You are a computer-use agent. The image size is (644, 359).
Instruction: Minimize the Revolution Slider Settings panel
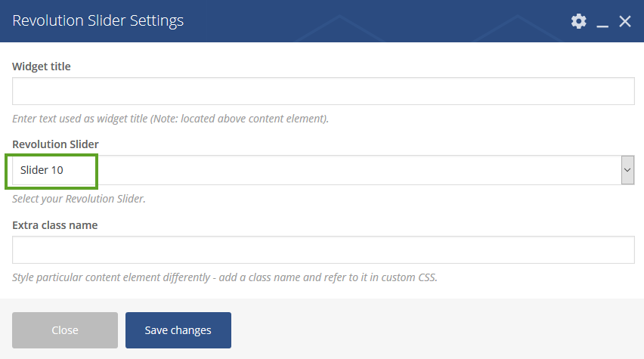(602, 22)
